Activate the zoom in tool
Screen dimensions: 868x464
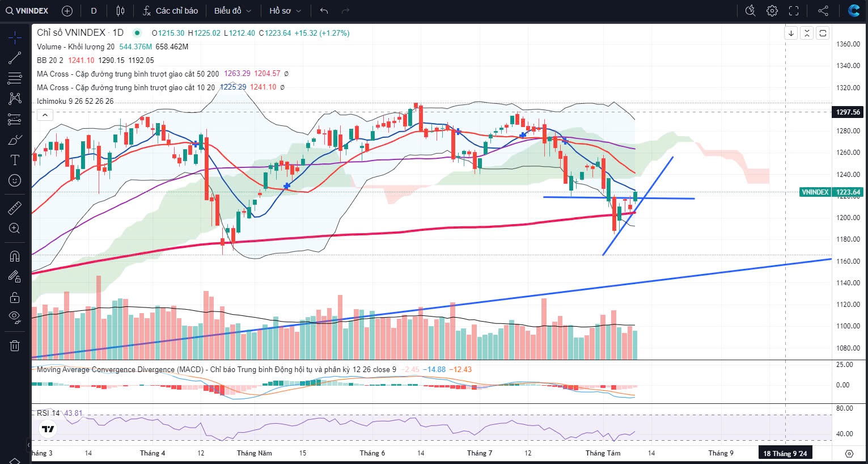coord(15,229)
